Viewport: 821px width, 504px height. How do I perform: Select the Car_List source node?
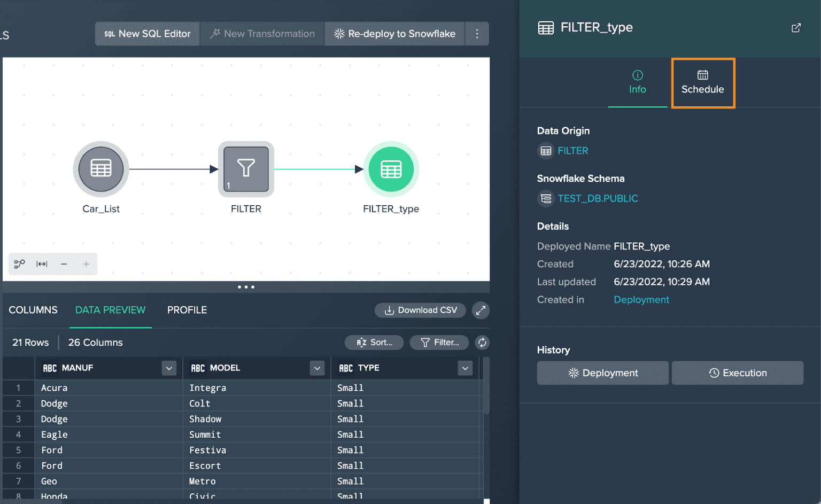[x=100, y=169]
